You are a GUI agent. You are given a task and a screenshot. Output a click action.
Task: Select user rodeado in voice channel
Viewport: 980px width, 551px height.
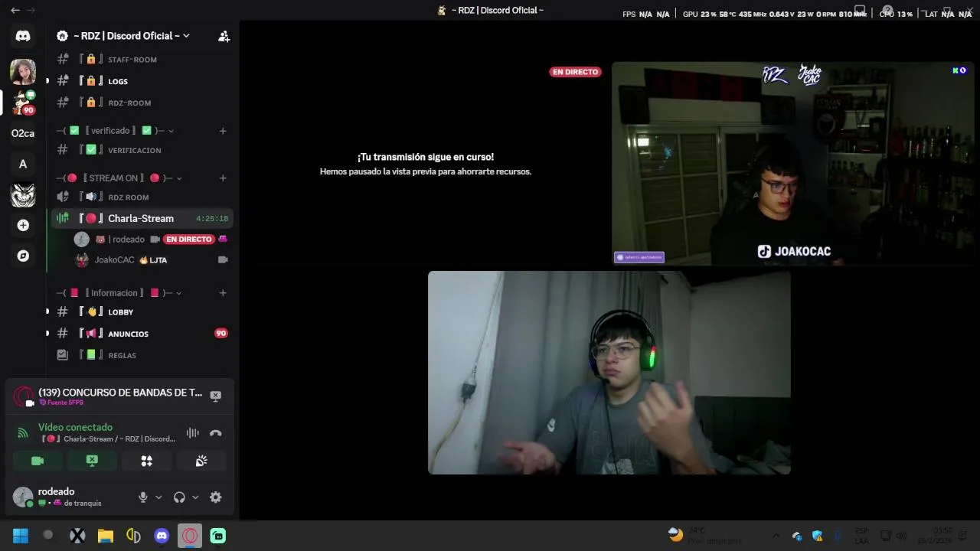126,239
